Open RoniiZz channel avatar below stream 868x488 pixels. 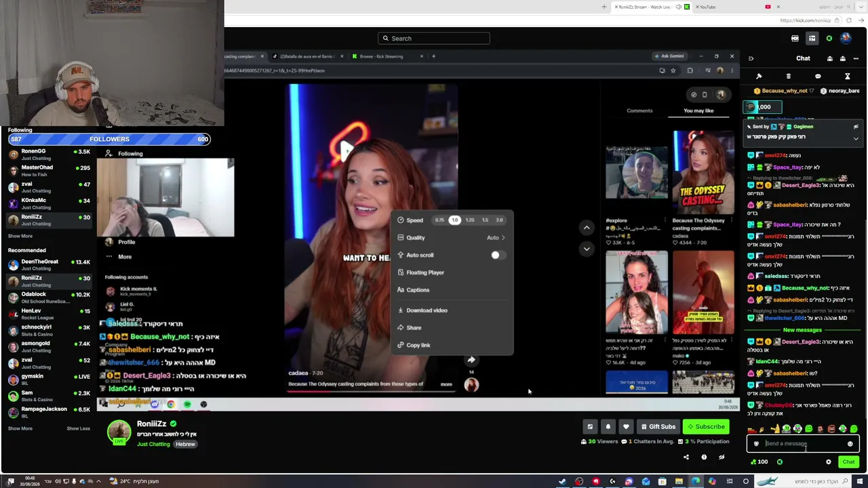119,432
